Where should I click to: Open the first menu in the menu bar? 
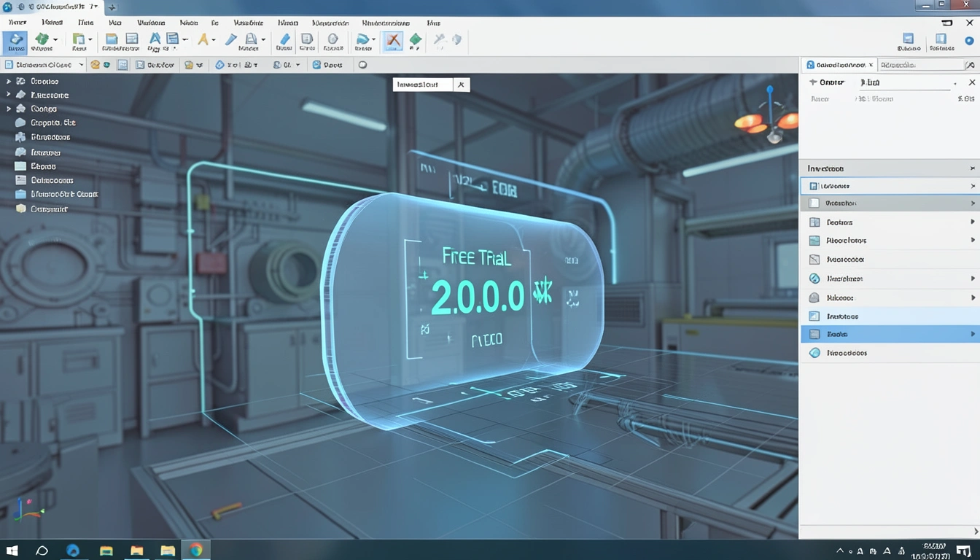pyautogui.click(x=17, y=23)
